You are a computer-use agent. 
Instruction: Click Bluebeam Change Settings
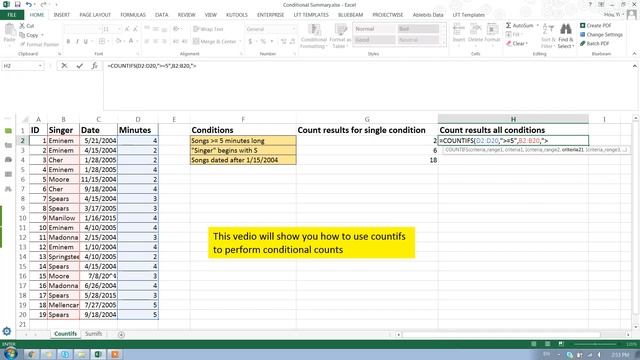click(601, 34)
